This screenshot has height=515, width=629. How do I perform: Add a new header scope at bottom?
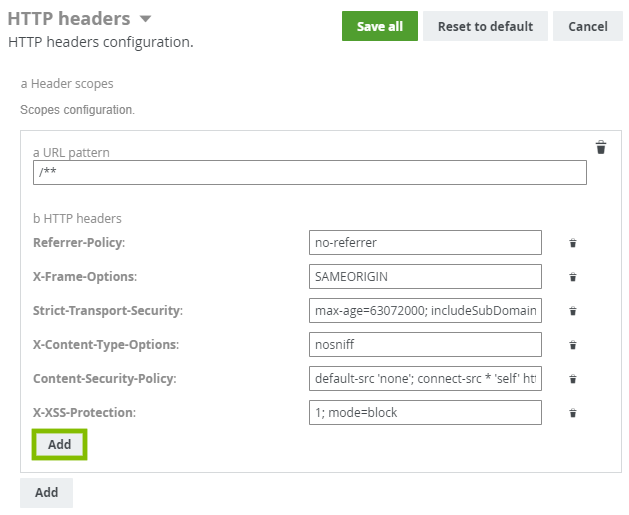coord(46,492)
